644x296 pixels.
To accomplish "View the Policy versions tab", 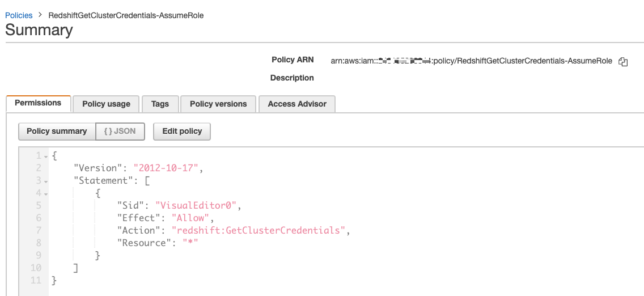I will tap(218, 104).
